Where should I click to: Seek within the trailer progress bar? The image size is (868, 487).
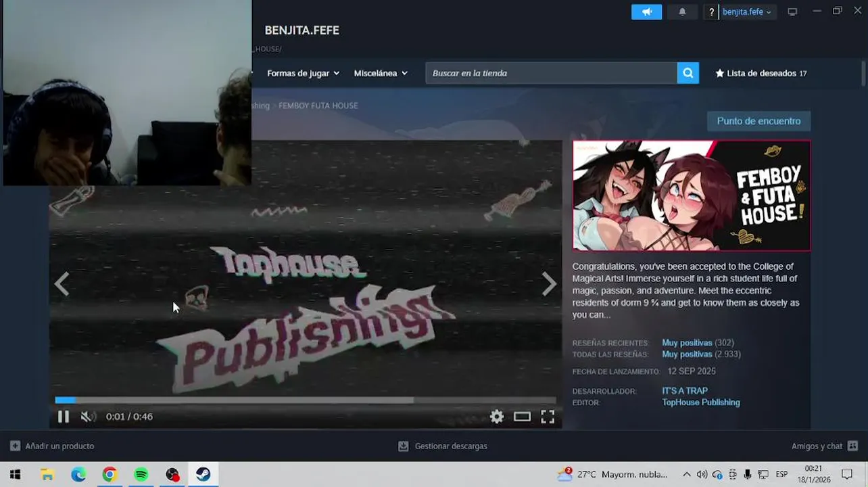click(x=306, y=400)
